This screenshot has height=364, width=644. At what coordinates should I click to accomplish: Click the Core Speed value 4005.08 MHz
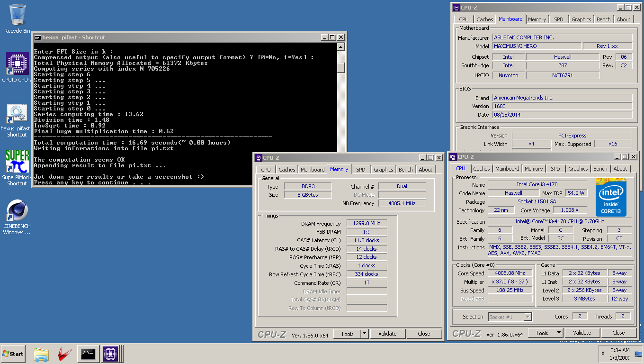510,273
